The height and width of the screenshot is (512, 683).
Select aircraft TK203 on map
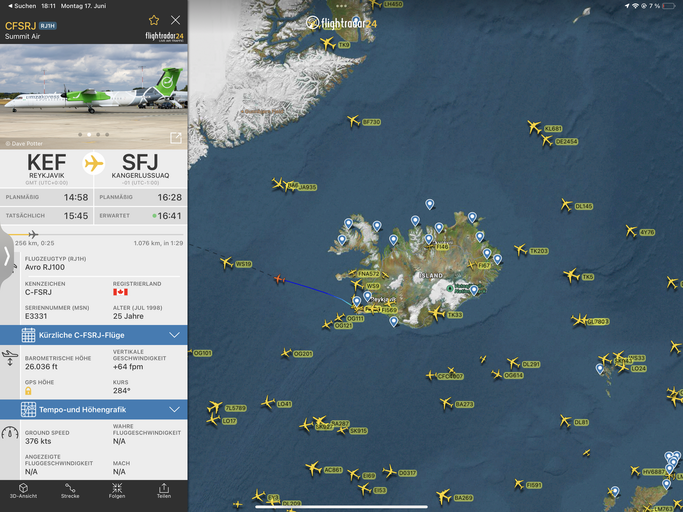520,250
